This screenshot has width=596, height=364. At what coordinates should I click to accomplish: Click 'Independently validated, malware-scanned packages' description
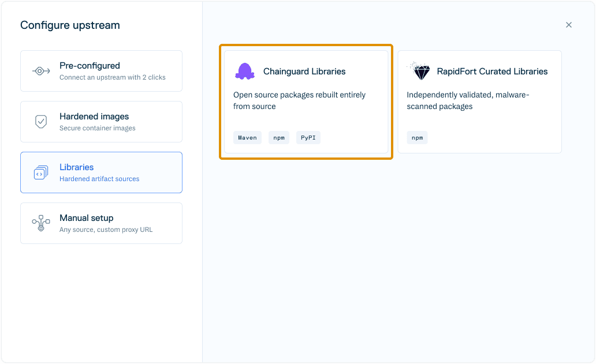tap(468, 100)
